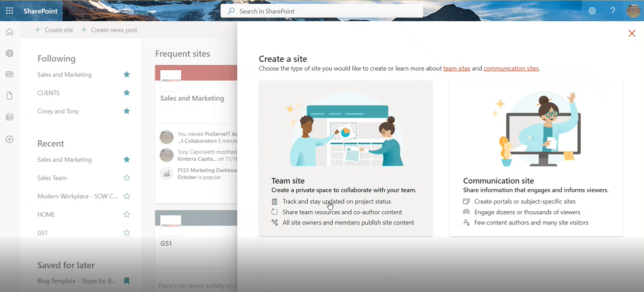Open Sales and Marketing in Following list
The height and width of the screenshot is (292, 644).
coord(65,75)
